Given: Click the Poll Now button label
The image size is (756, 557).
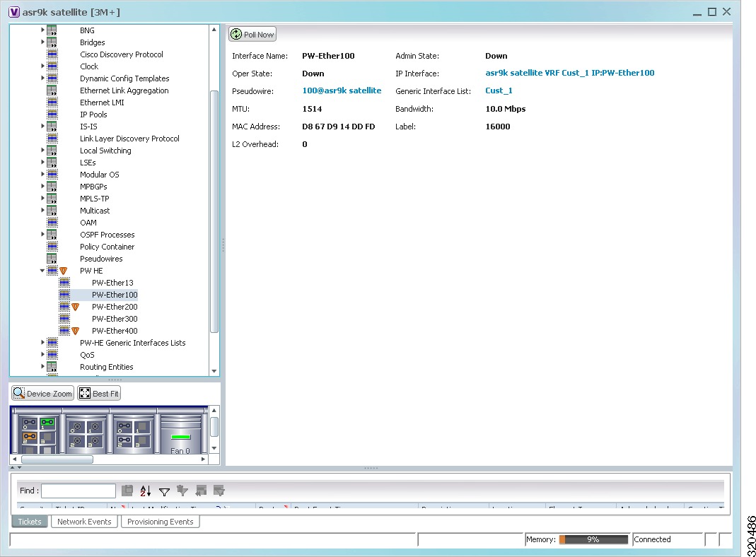Looking at the screenshot, I should click(259, 35).
